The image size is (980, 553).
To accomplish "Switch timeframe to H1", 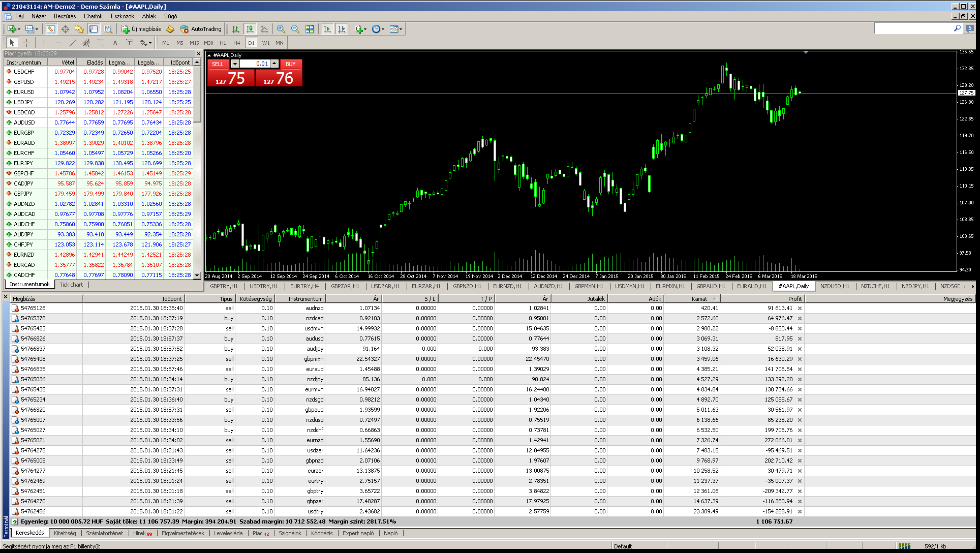I will tap(223, 43).
